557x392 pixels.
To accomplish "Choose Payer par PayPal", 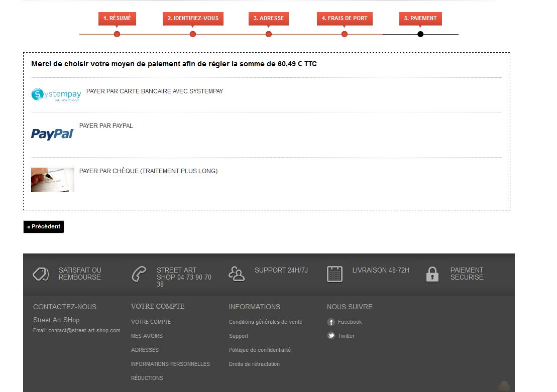I will (106, 125).
